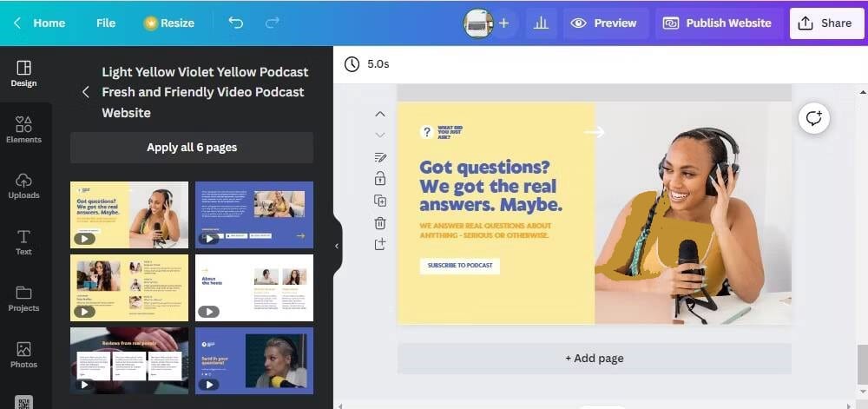Delete the page with the trash icon
This screenshot has height=409, width=868.
coord(380,223)
